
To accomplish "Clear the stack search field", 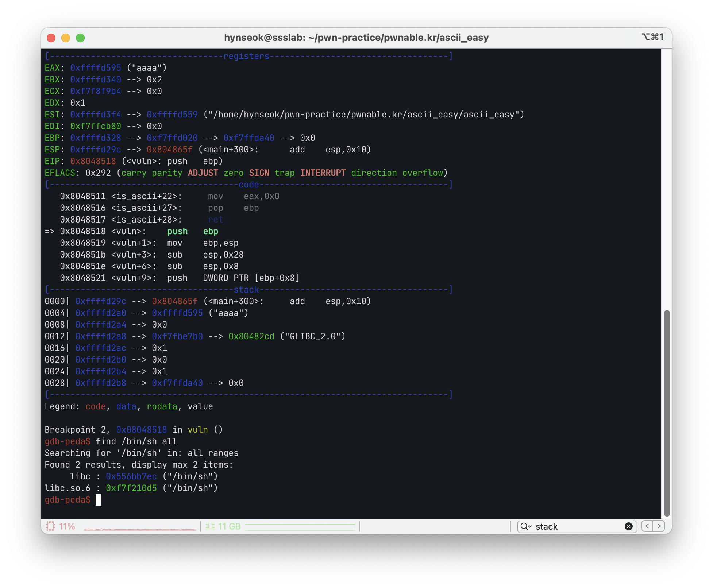I will point(628,526).
